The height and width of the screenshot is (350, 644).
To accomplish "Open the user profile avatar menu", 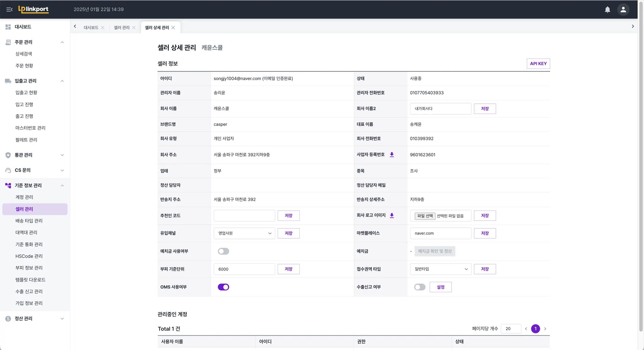I will [x=623, y=9].
